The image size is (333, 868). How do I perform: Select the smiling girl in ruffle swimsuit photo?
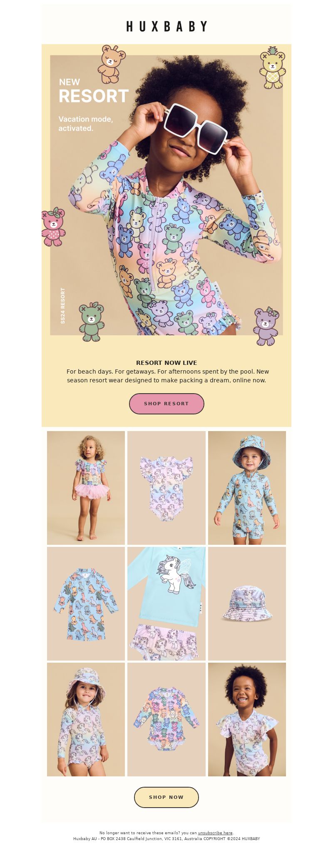pos(247,719)
